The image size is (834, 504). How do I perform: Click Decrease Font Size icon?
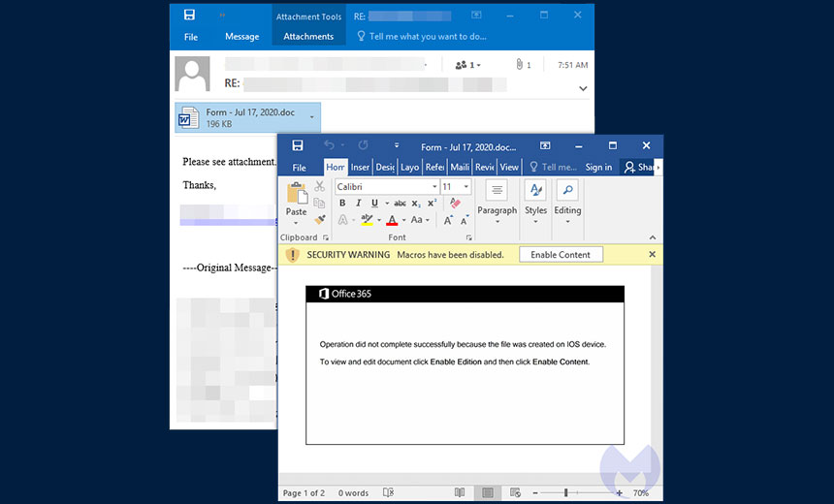[x=465, y=220]
